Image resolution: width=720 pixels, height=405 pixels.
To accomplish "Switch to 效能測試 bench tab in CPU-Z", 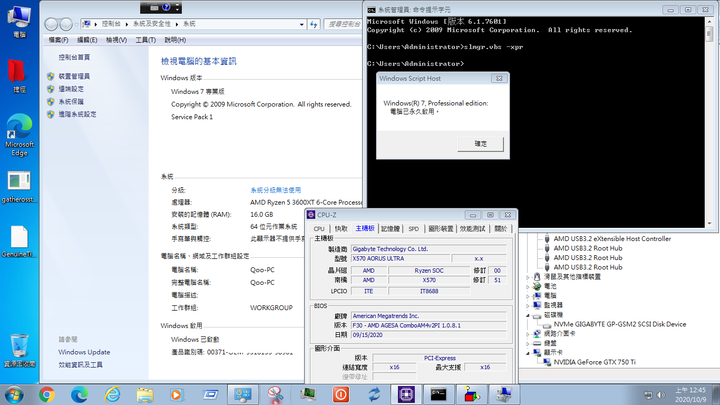I will tap(472, 229).
